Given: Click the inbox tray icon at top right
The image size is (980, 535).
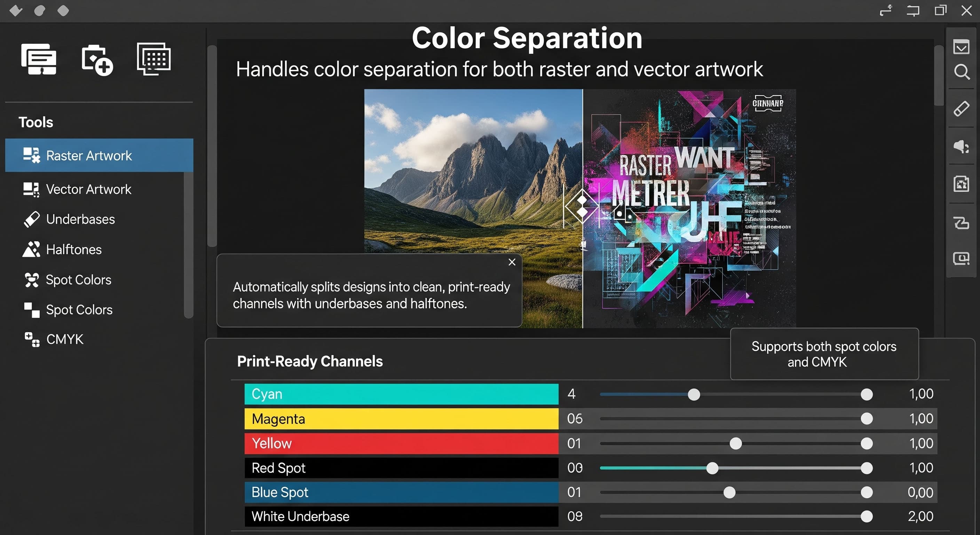Looking at the screenshot, I should pos(961,47).
